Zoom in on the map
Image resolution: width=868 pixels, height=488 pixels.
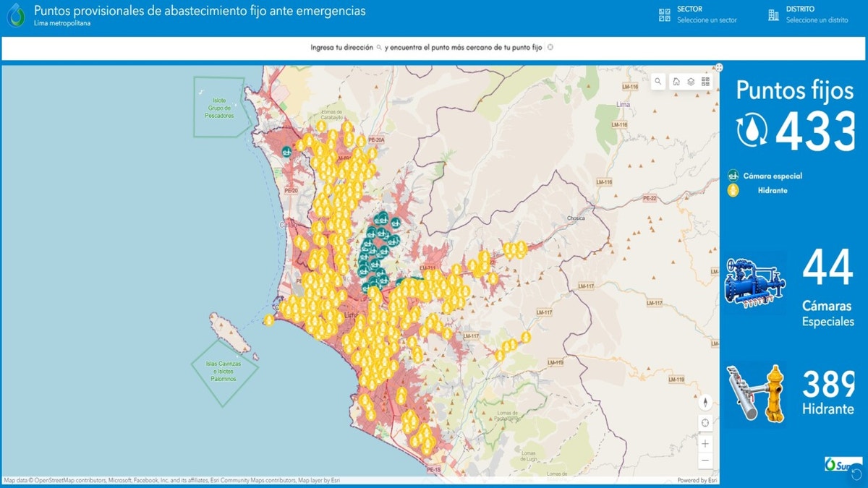[705, 443]
